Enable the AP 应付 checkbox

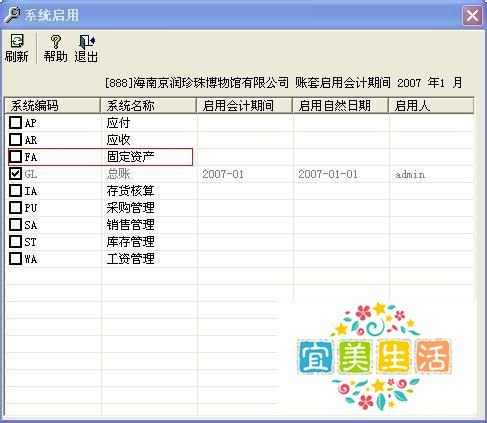point(15,123)
